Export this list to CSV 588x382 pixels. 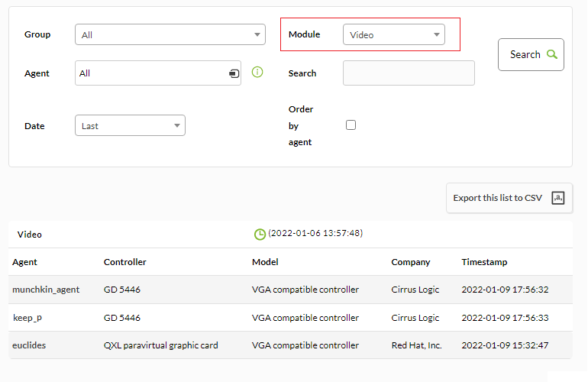pyautogui.click(x=509, y=198)
